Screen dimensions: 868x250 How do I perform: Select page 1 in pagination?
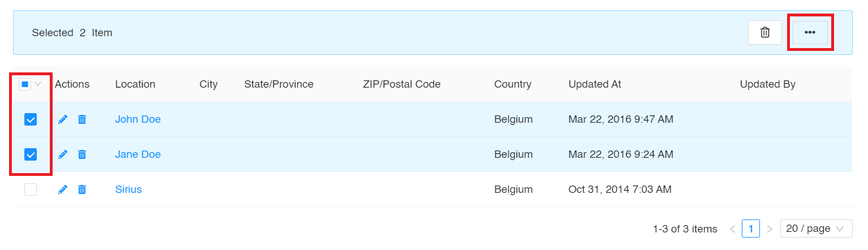coord(751,229)
